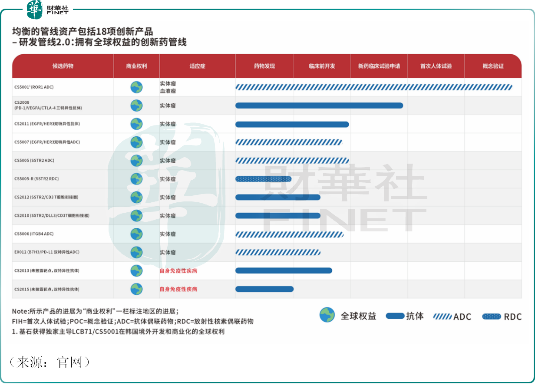This screenshot has width=535, height=392.
Task: Click the CS2009 solid progress bar
Action: [x=319, y=105]
